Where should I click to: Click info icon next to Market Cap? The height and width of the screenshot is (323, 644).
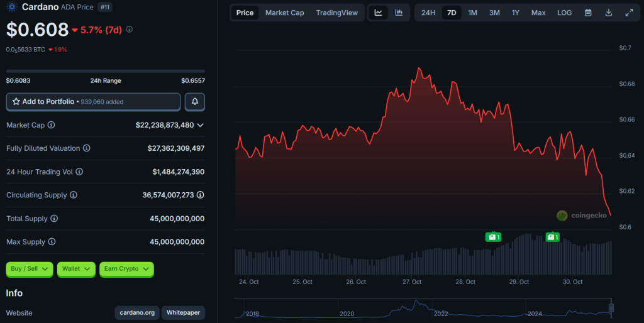51,125
